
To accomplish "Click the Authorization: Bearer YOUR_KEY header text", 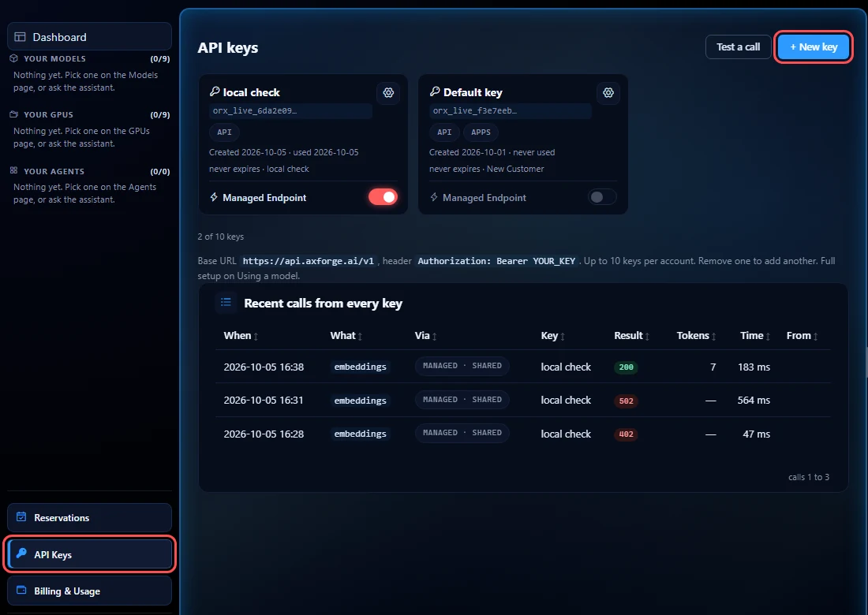I will tap(496, 261).
